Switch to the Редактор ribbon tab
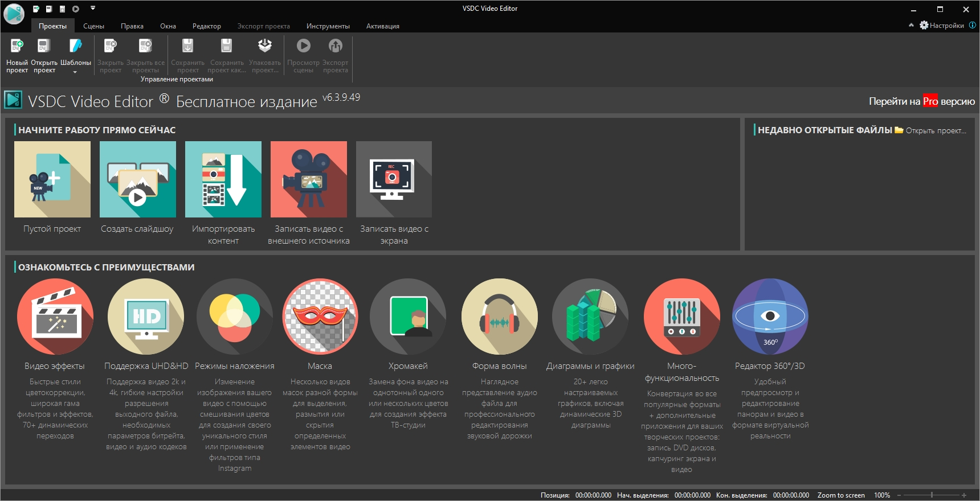Screen dimensions: 980x501 (207, 26)
